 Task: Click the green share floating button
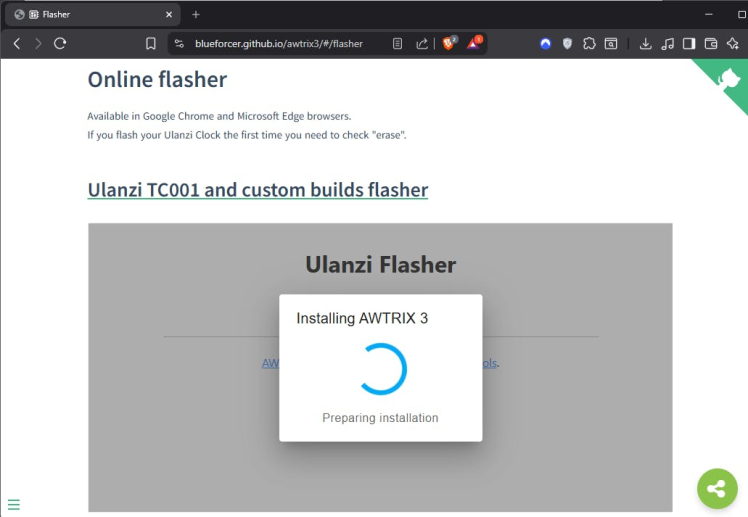pos(717,488)
